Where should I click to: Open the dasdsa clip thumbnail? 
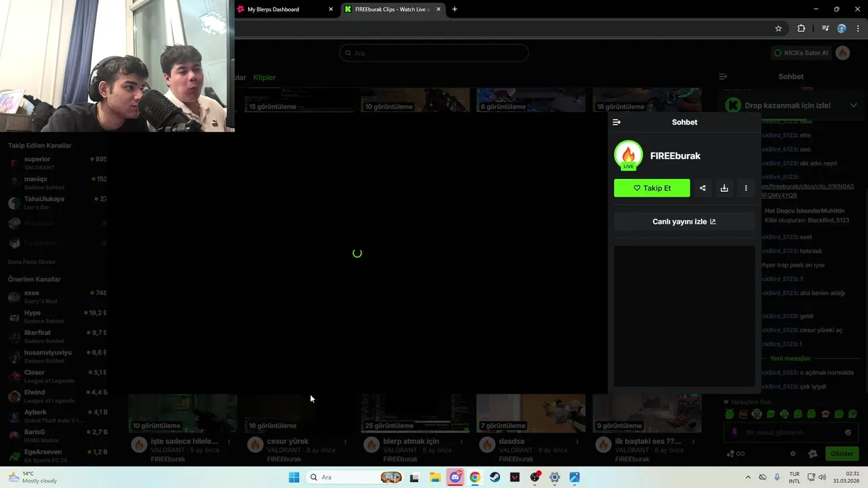(x=531, y=413)
